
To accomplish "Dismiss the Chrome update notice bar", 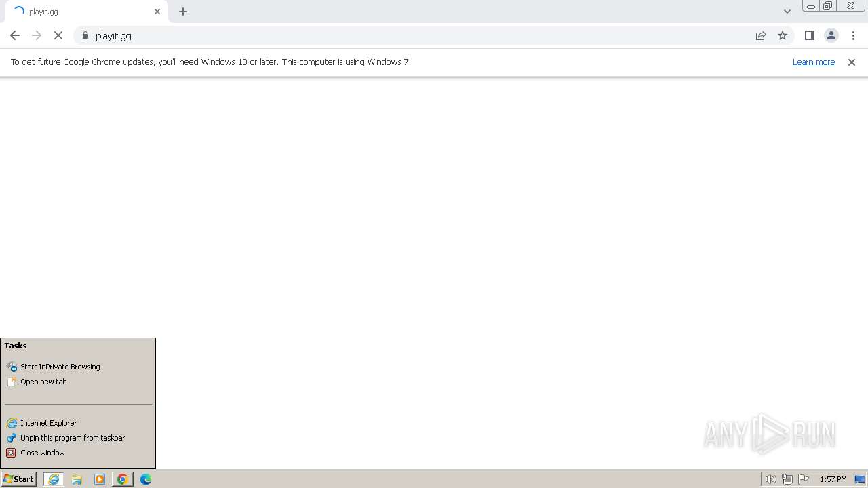I will coord(852,62).
